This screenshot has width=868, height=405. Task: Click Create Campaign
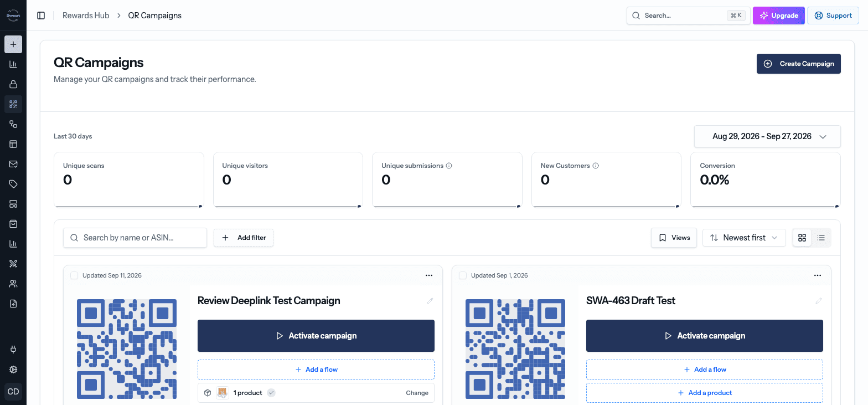(799, 64)
